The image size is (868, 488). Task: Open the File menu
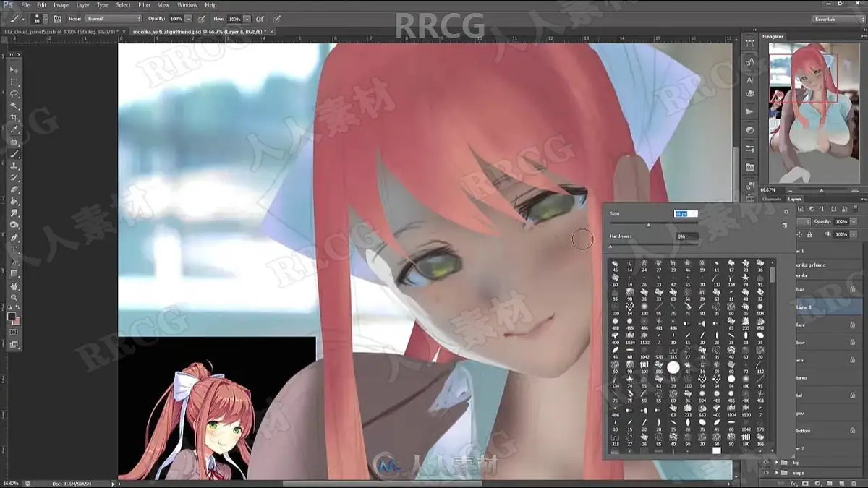coord(25,5)
